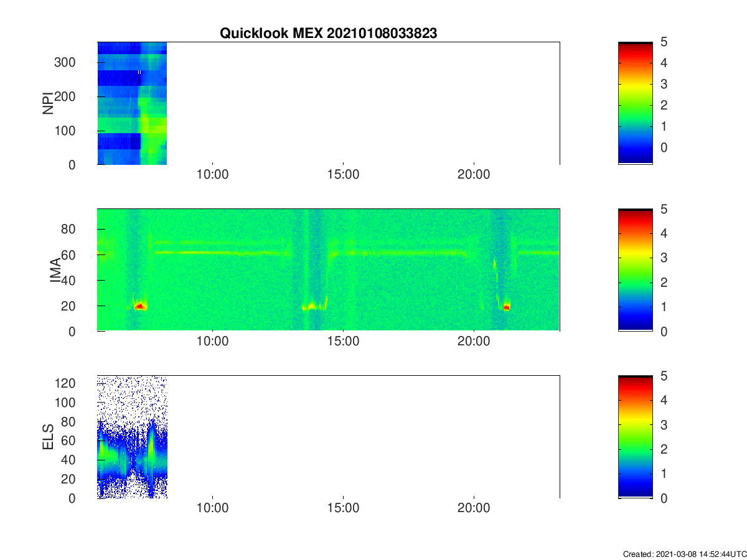Click "10:00" tick under IMA panel
The width and height of the screenshot is (747, 560).
[213, 342]
